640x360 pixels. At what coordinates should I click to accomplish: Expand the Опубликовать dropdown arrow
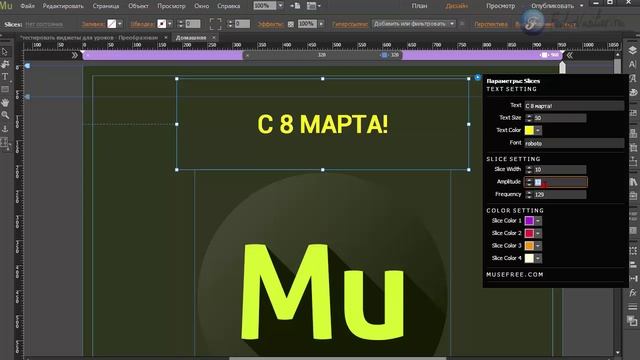[582, 6]
